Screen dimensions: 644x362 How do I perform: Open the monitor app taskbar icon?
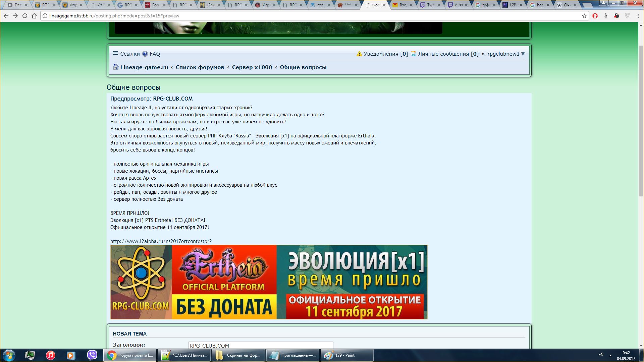click(30, 355)
